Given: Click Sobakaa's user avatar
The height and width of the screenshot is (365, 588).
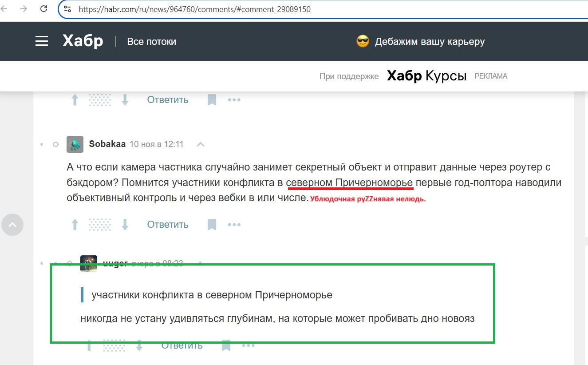Looking at the screenshot, I should pos(75,144).
